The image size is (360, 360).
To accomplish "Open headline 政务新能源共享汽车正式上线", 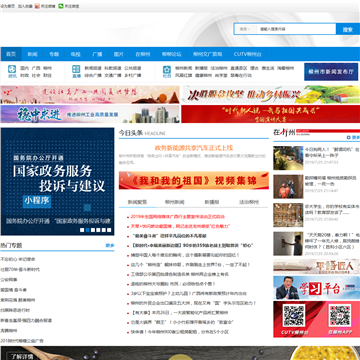I will (194, 147).
